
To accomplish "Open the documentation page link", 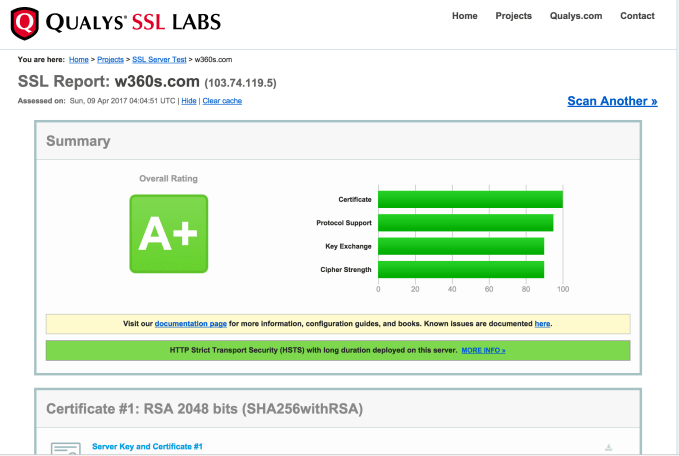I will pos(191,323).
